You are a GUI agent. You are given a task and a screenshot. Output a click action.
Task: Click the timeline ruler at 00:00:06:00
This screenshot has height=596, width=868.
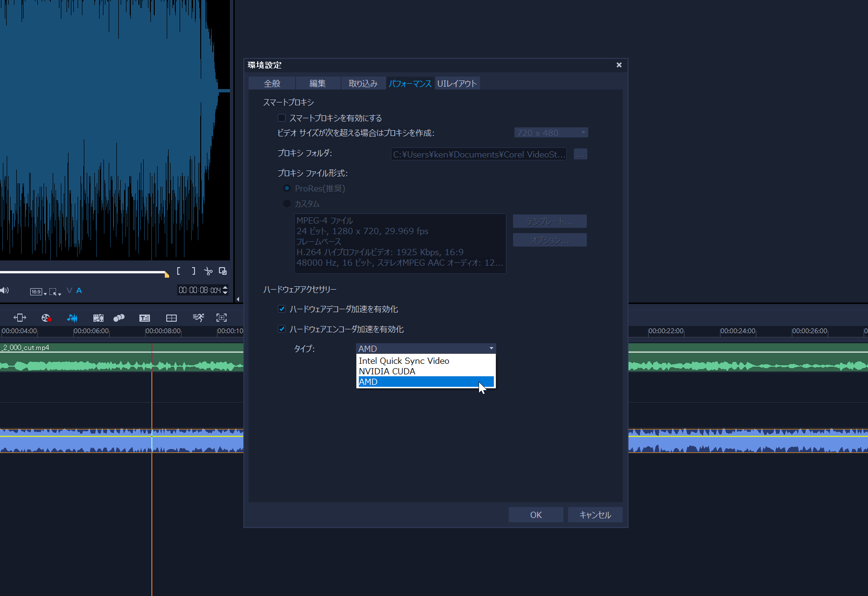[x=91, y=331]
